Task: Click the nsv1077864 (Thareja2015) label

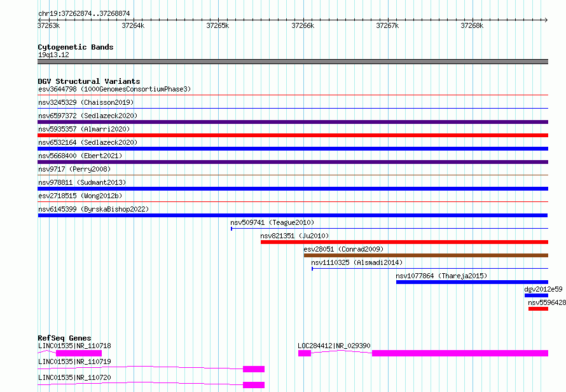Action: [x=441, y=276]
